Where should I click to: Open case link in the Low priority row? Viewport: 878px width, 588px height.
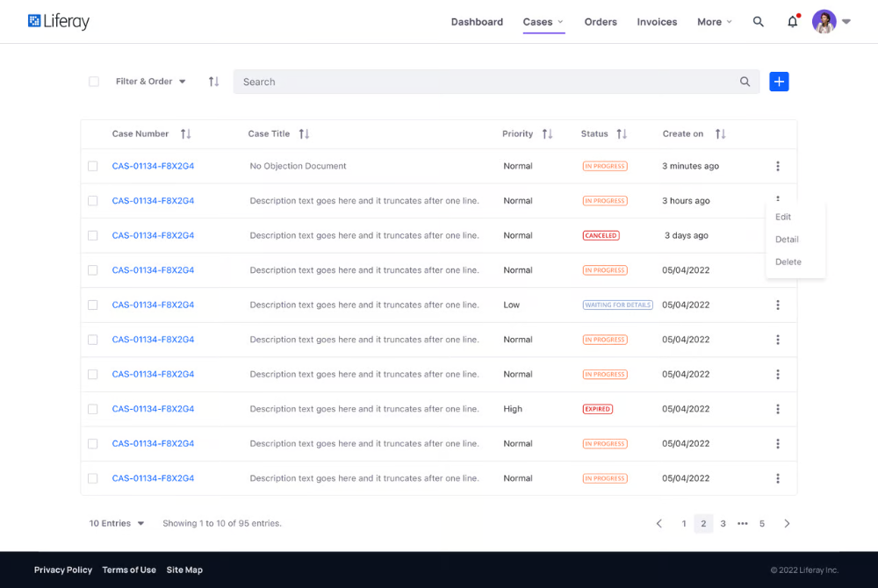tap(153, 305)
